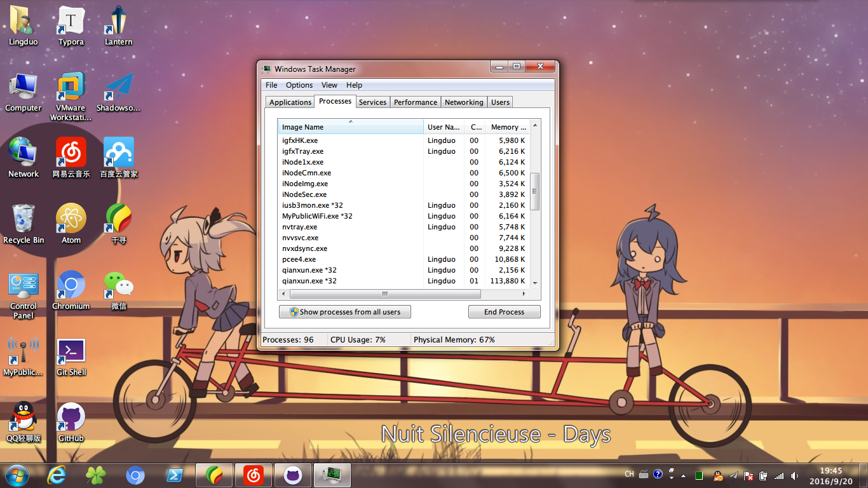Open volume speaker tray icon
868x488 pixels.
(794, 475)
